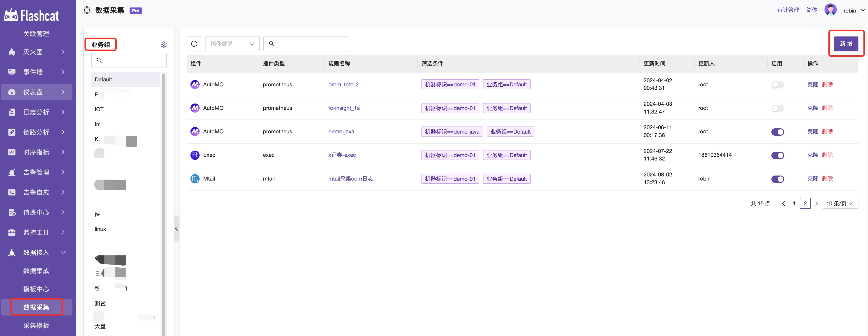This screenshot has height=336, width=868.
Task: Expand the 事件墙 menu chevron
Action: 63,72
